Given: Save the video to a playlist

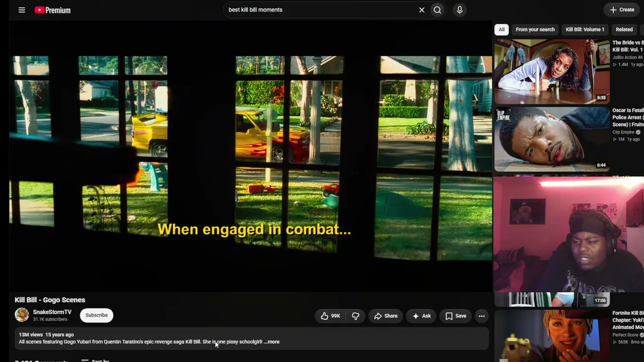Looking at the screenshot, I should point(456,316).
